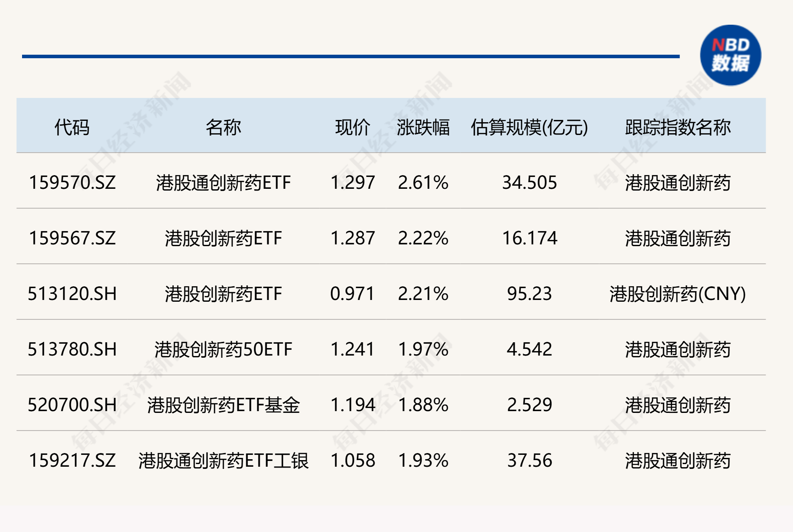Image resolution: width=793 pixels, height=532 pixels.
Task: Click the 现价 column header
Action: (x=352, y=127)
